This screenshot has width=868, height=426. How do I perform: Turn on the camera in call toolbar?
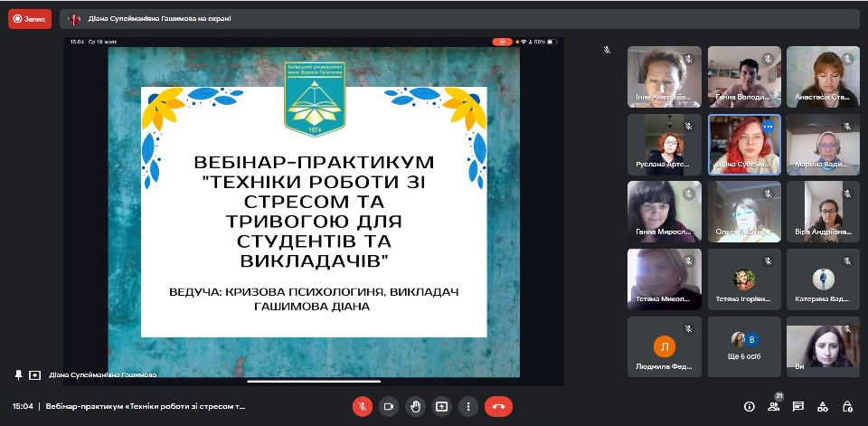pos(389,407)
